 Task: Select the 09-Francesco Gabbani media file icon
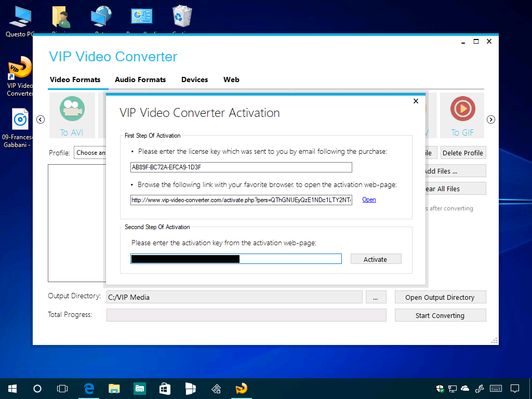(18, 128)
